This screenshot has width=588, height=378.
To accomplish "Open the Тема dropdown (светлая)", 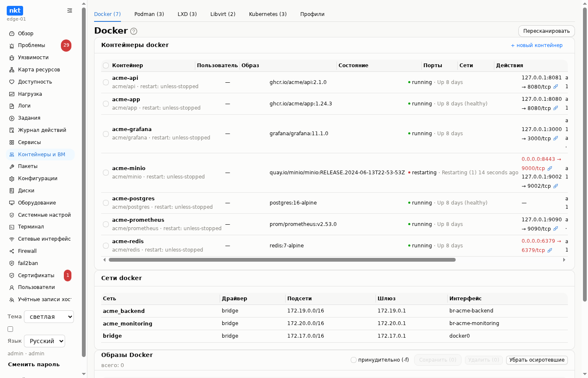I will tap(49, 317).
